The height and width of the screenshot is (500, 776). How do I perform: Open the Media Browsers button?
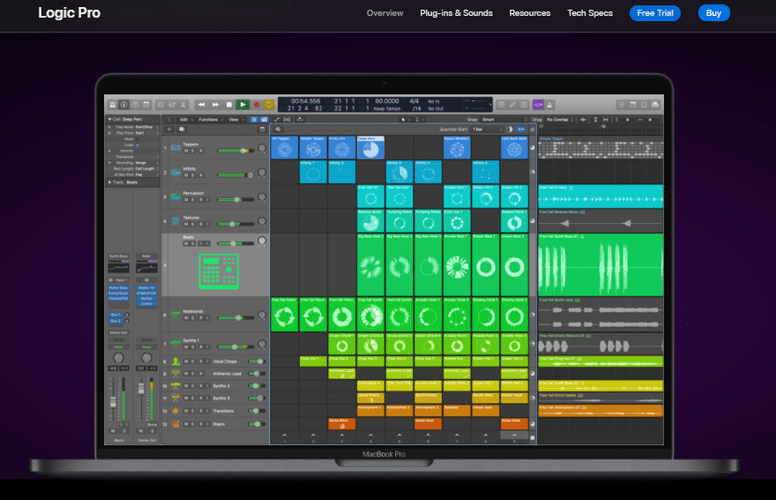pos(656,104)
